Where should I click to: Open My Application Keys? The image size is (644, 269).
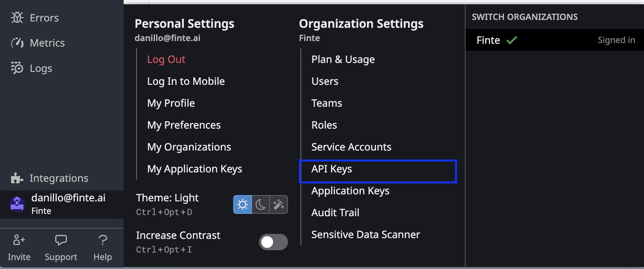click(194, 169)
